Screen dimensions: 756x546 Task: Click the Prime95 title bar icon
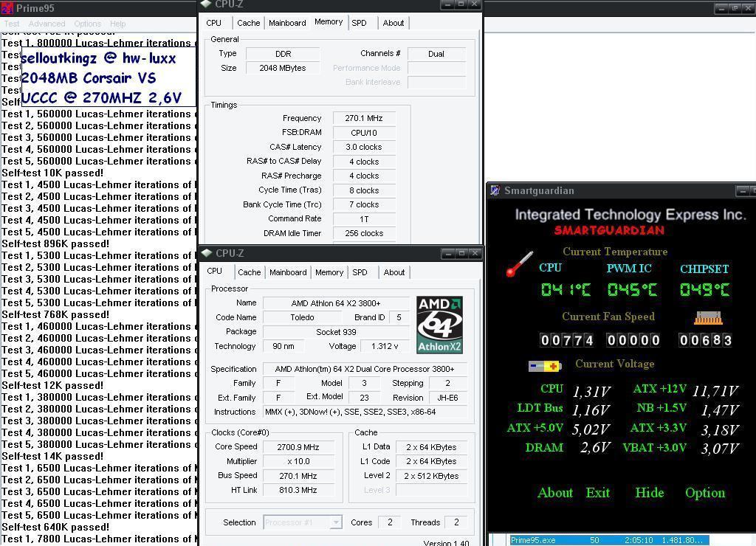point(7,7)
